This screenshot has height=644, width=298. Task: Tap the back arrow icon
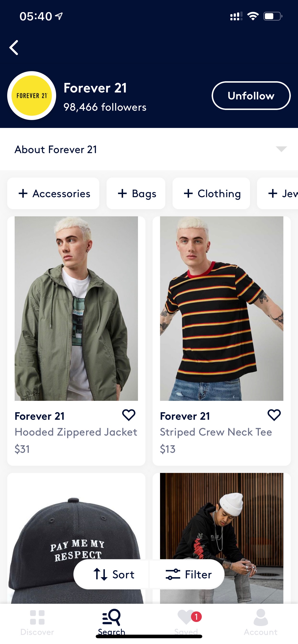(x=14, y=47)
